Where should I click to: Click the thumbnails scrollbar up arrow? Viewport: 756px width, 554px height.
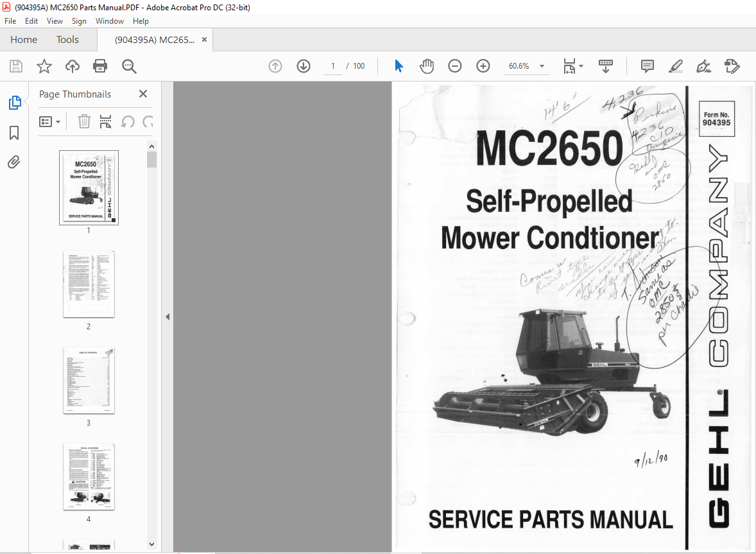coord(152,146)
